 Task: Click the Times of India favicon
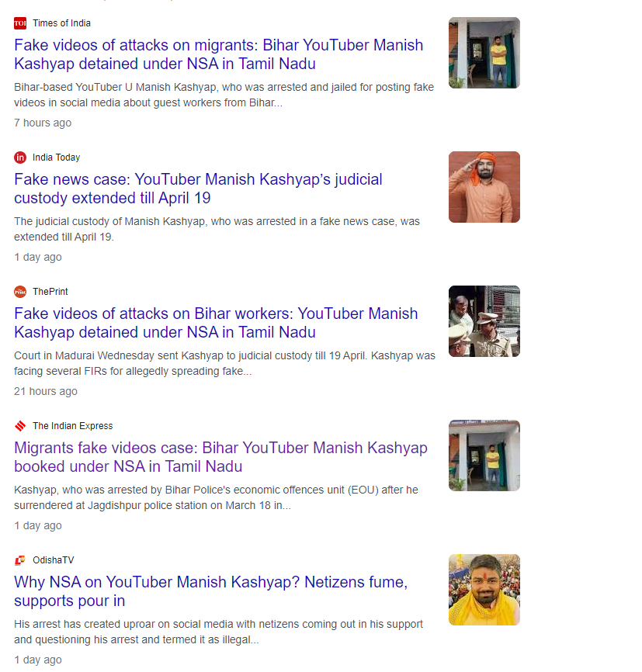pos(20,23)
